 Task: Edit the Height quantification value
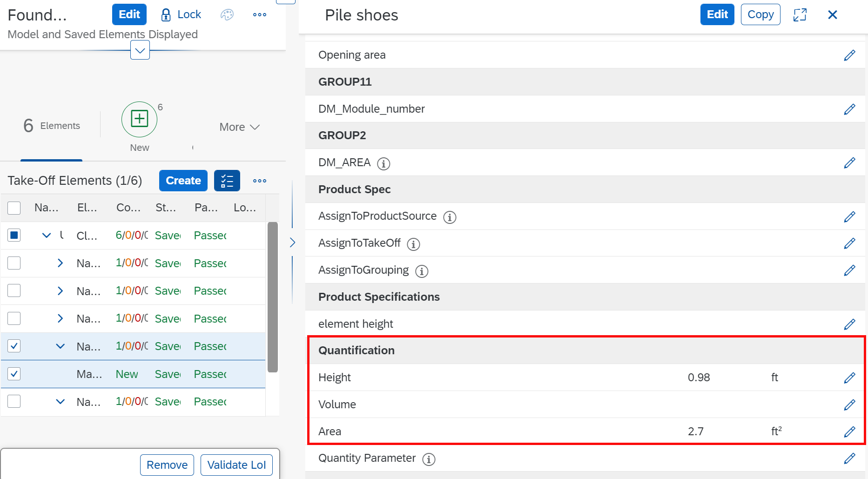pyautogui.click(x=849, y=378)
